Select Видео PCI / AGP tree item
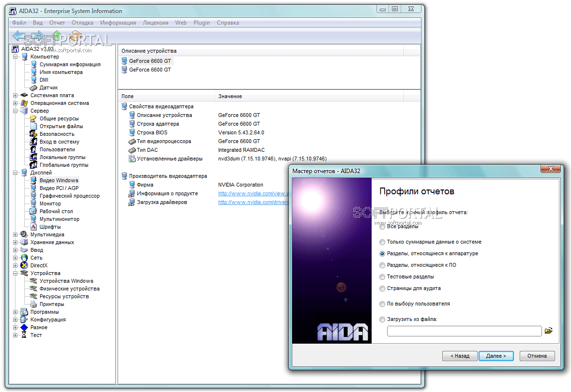Image resolution: width=571 pixels, height=392 pixels. point(59,188)
